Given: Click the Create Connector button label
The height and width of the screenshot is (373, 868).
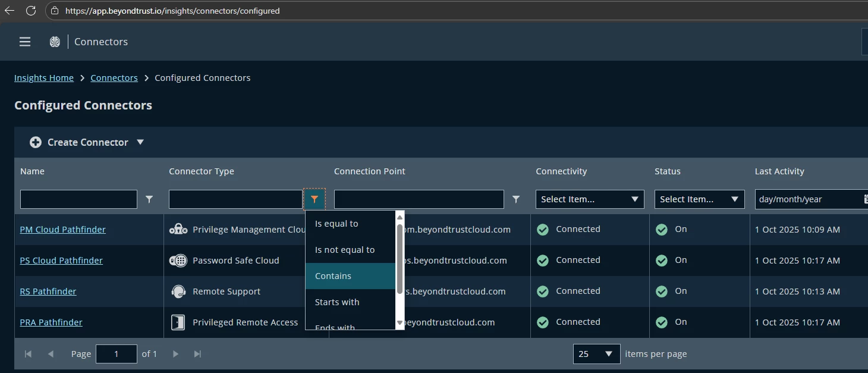Looking at the screenshot, I should pyautogui.click(x=88, y=142).
